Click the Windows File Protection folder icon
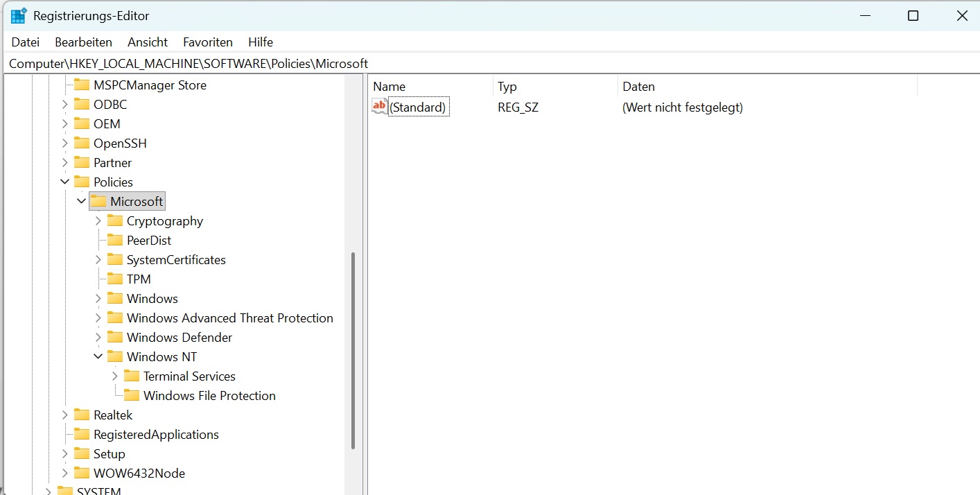Screen dimensions: 980x495 click(x=132, y=396)
